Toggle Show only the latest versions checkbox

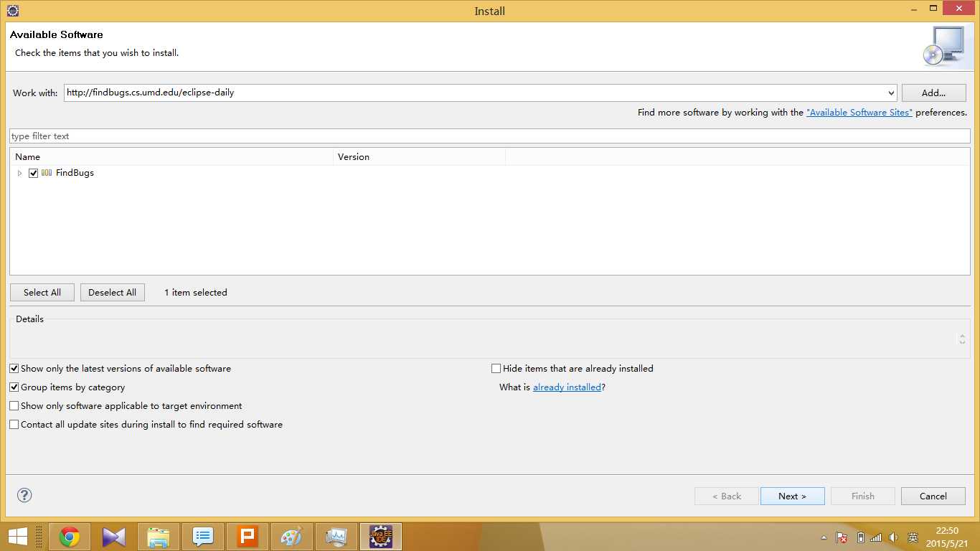14,369
